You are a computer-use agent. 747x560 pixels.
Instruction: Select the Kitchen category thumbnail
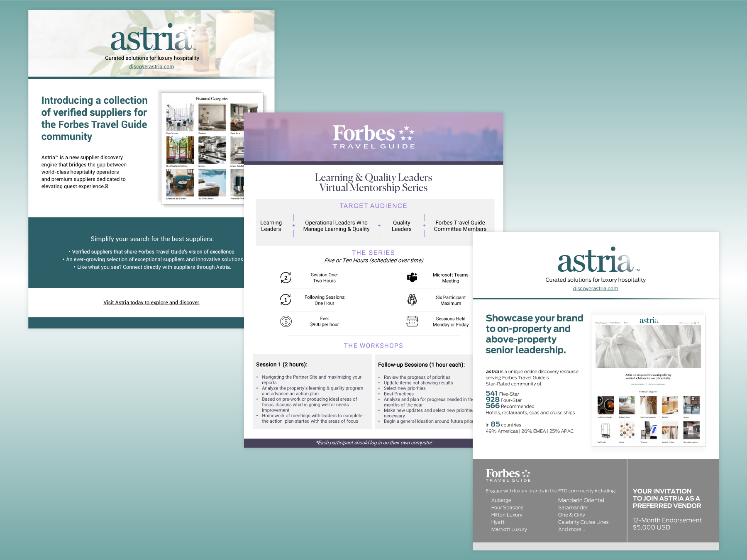click(x=212, y=150)
